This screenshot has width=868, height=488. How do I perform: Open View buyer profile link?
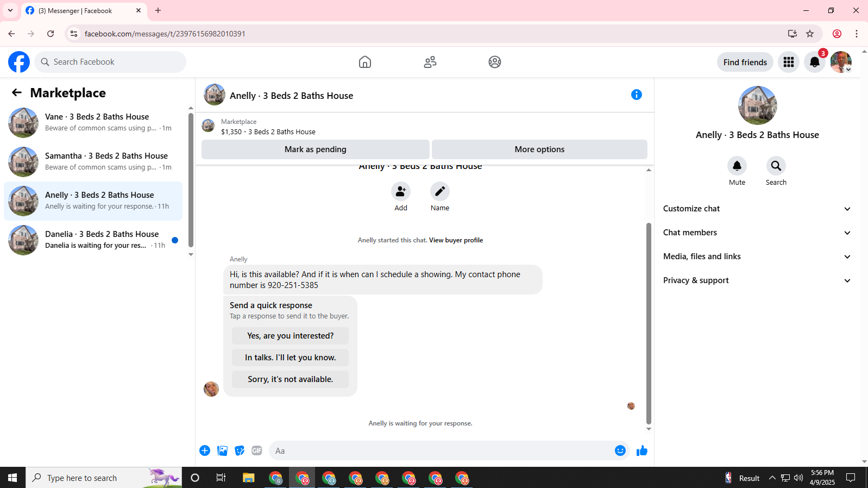pyautogui.click(x=456, y=240)
